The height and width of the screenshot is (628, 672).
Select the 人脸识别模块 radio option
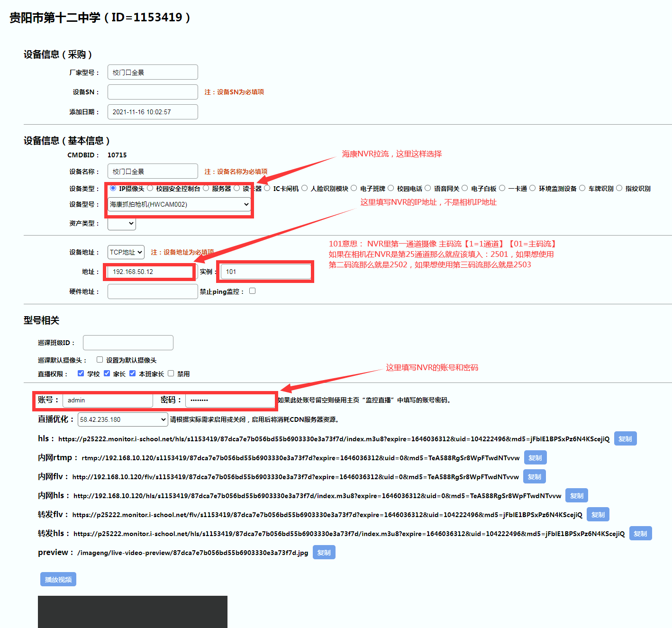click(x=305, y=188)
